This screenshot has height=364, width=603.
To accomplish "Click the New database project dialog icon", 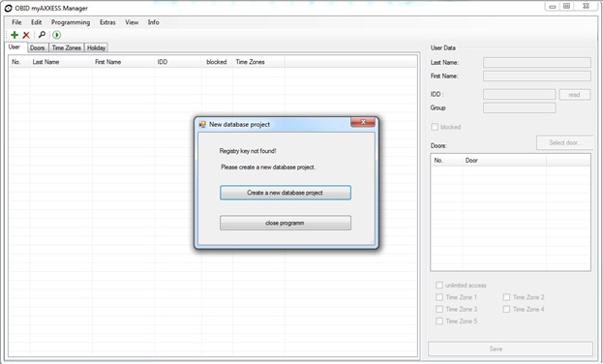I will (202, 124).
